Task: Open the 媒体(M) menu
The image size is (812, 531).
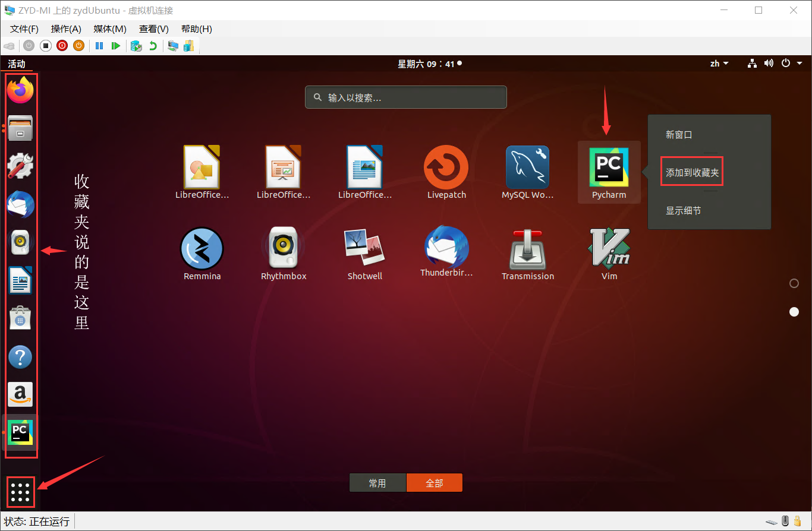Action: click(110, 29)
